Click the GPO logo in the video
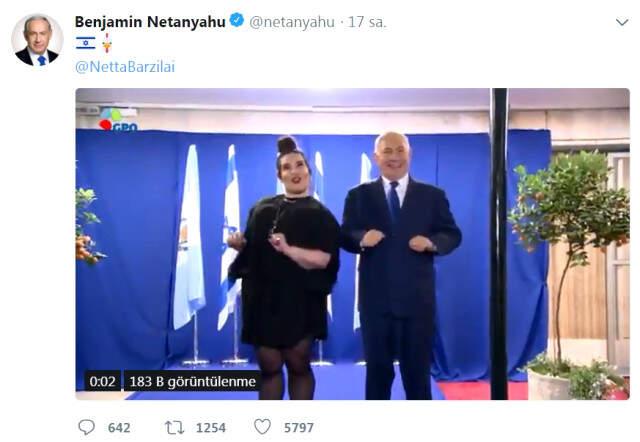The width and height of the screenshot is (640, 442). 118,121
